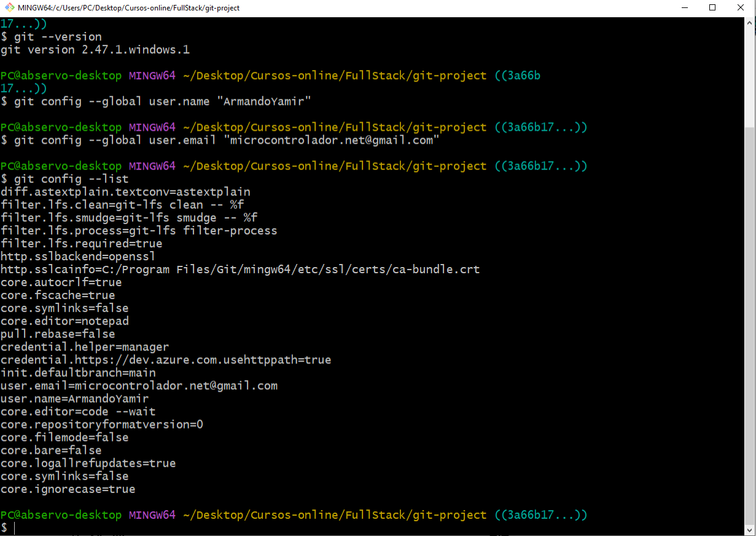Click the core.editor=notepad output line
This screenshot has height=536, width=756.
coord(64,320)
